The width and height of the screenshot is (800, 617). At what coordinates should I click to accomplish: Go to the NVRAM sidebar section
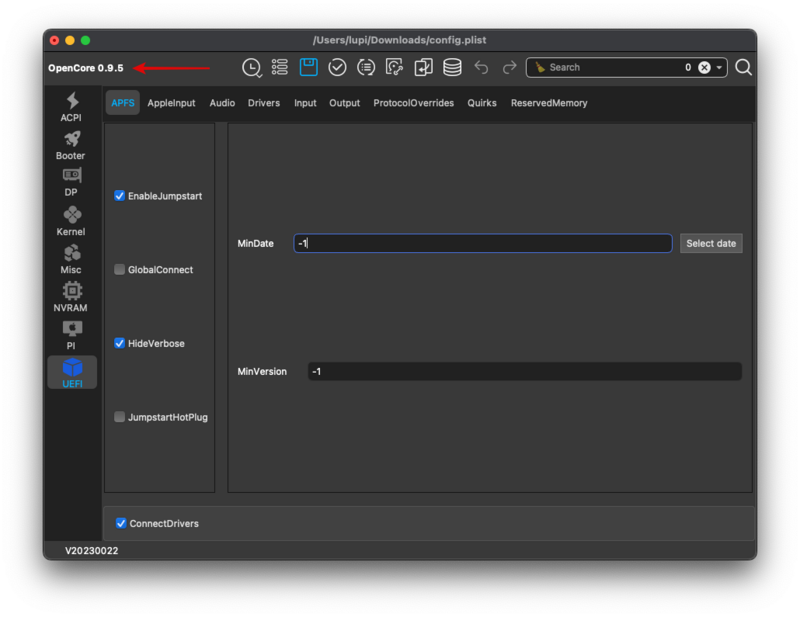coord(71,297)
